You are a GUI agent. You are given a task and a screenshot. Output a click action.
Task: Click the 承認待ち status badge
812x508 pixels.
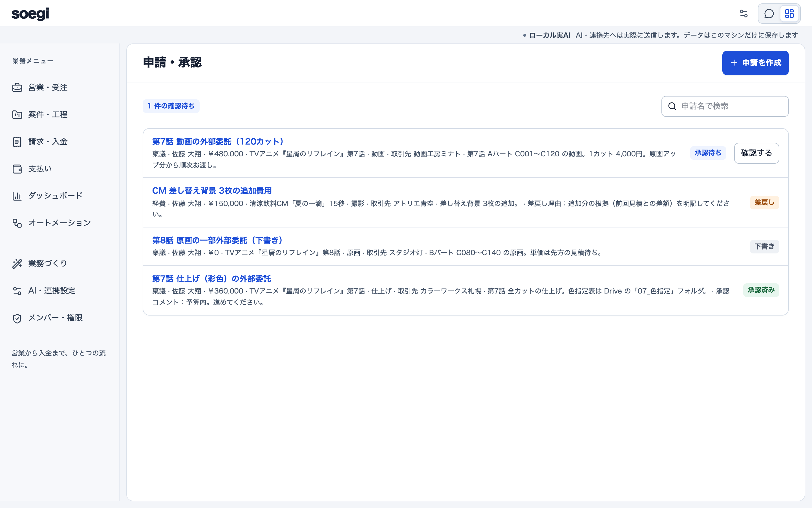[x=708, y=153]
